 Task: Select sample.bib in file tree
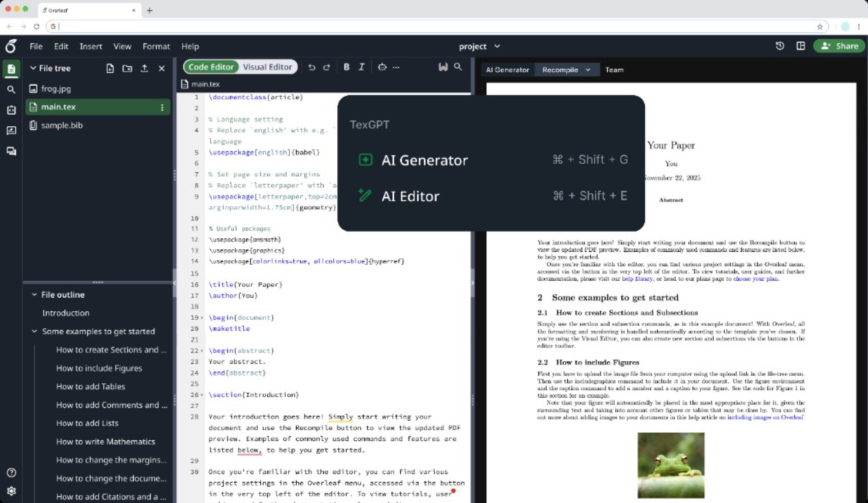coord(97,125)
